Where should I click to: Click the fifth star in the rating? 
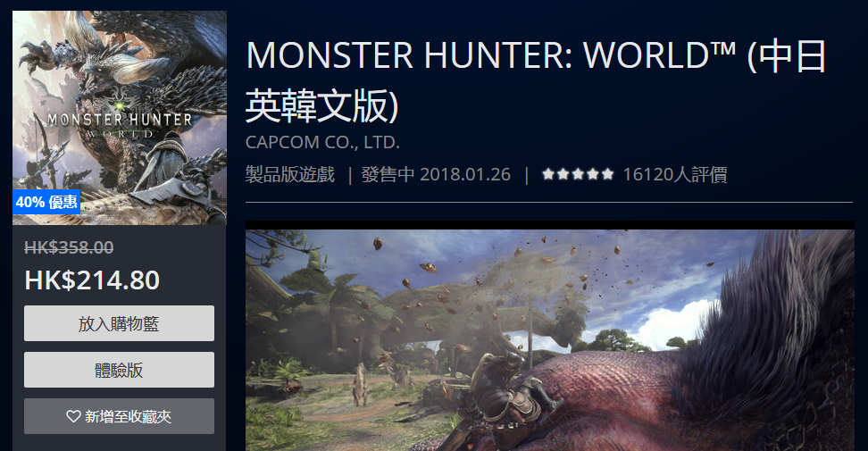coord(608,174)
